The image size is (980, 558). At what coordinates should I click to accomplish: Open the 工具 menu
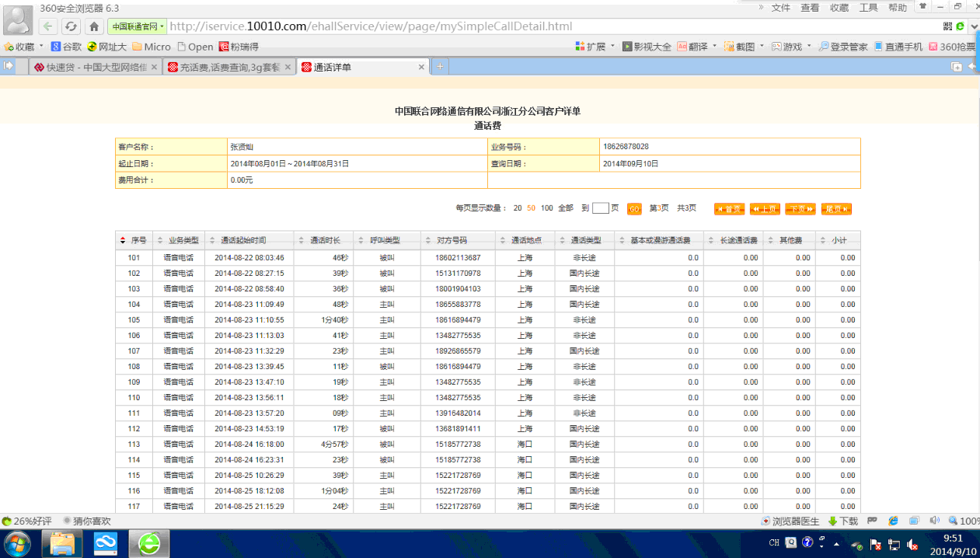(x=868, y=8)
